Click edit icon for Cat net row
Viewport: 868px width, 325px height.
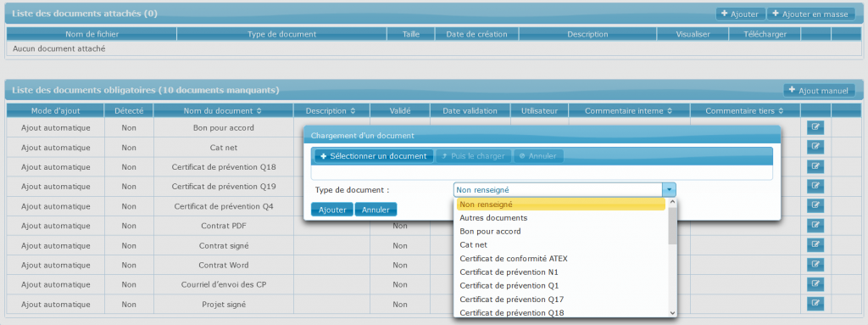click(815, 148)
